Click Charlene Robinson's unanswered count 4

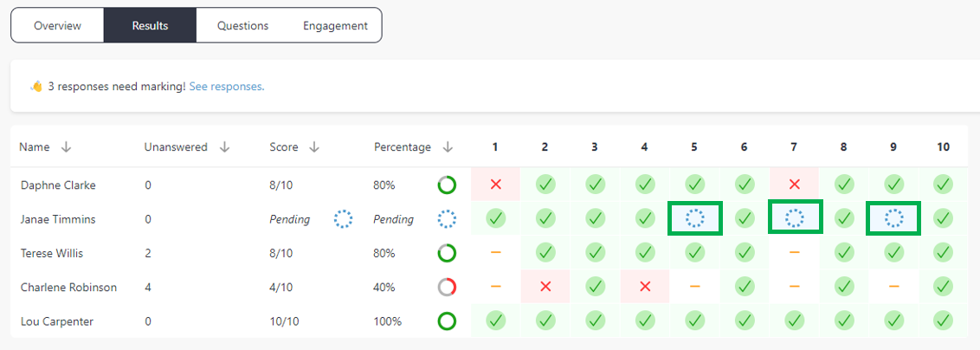click(147, 288)
